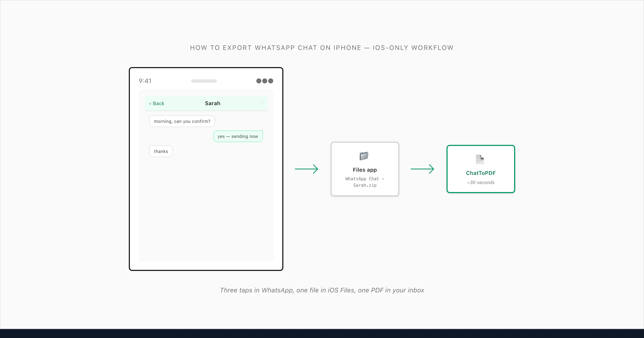Viewport: 644px width, 338px height.
Task: Click the folder icon in Files app card
Action: [x=364, y=156]
